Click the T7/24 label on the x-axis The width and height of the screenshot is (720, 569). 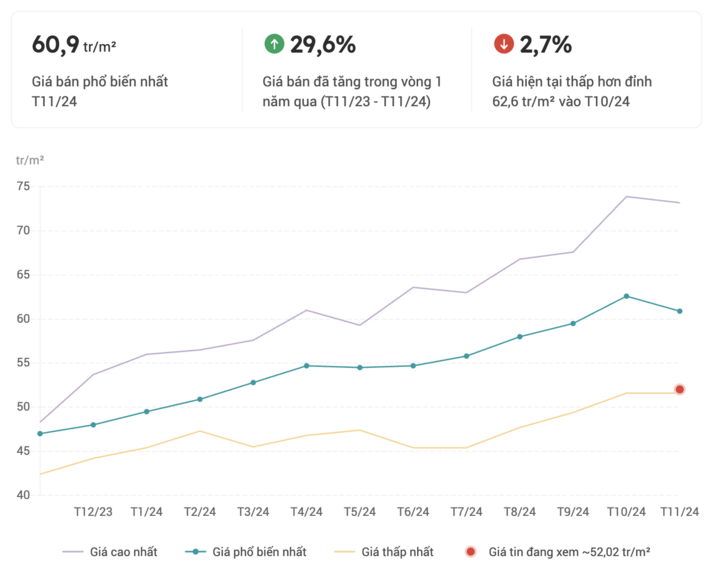466,512
